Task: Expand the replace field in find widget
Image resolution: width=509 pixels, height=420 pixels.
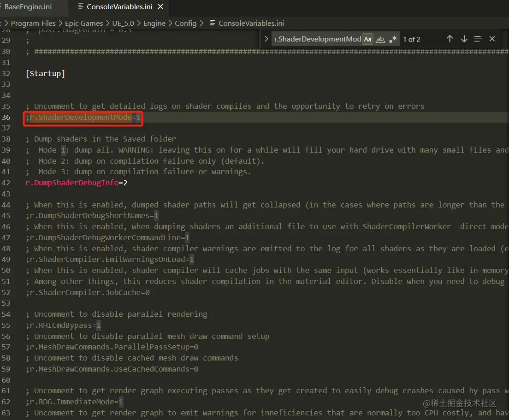Action: click(266, 39)
